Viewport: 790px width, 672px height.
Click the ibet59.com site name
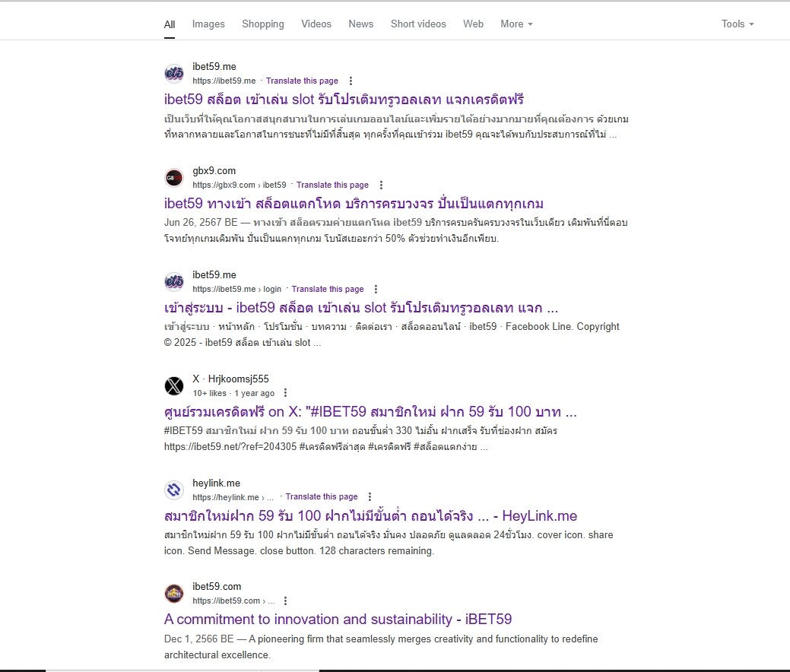[217, 586]
